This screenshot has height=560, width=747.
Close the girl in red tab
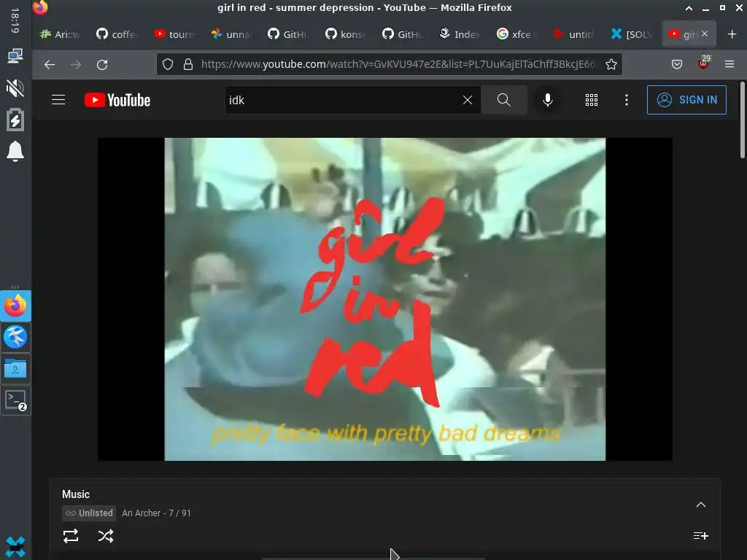click(705, 34)
